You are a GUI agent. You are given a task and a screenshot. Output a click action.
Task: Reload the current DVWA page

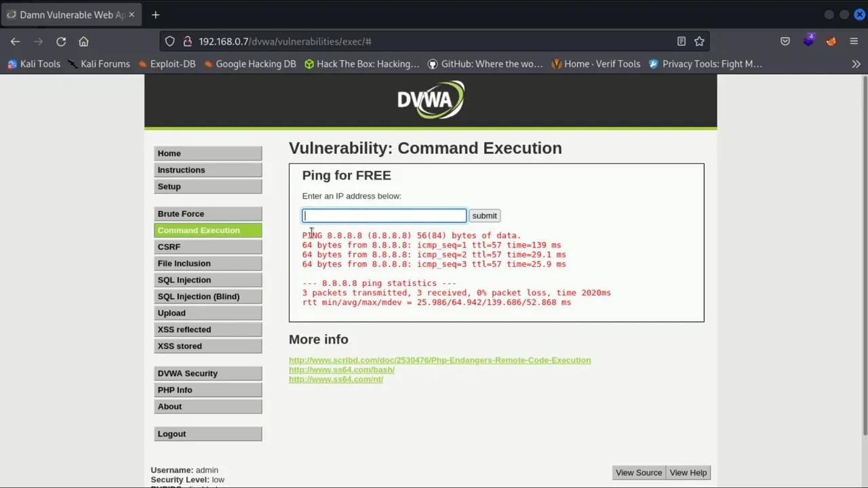61,41
